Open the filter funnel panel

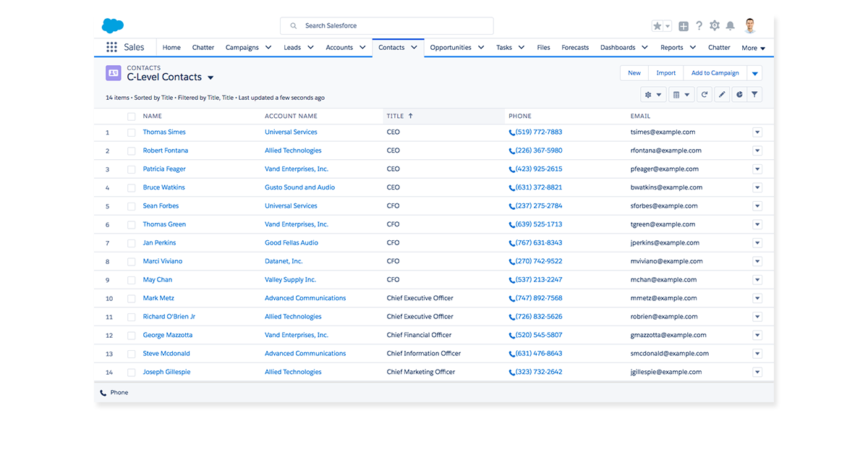(754, 95)
